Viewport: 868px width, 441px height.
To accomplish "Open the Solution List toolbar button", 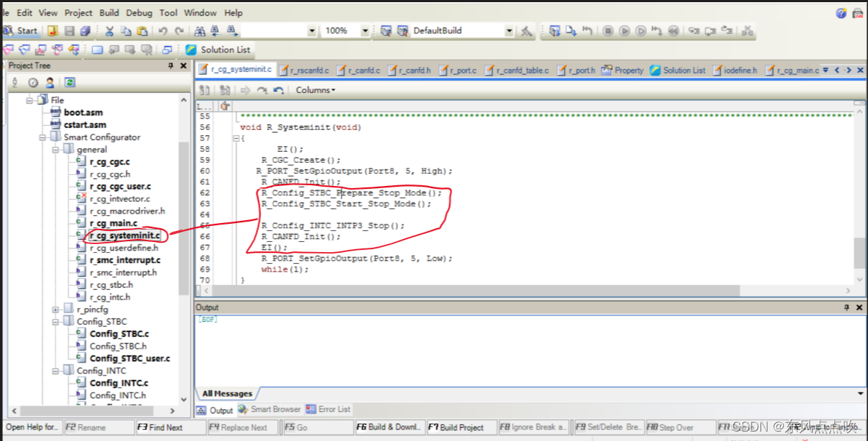I will point(218,50).
